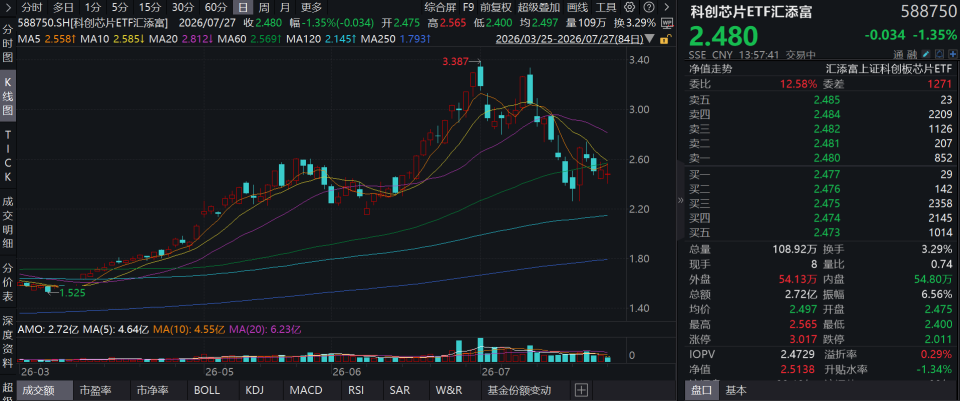960x401 pixels.
Task: Open 分时图 in left sidebar
Action: (x=7, y=45)
